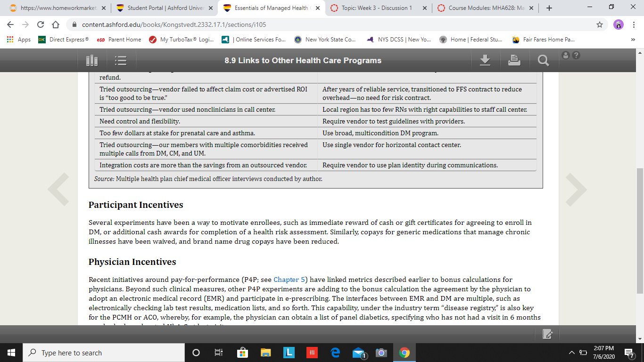Click the user profile icon in reader toolbar
Image resolution: width=644 pixels, height=362 pixels.
(567, 55)
